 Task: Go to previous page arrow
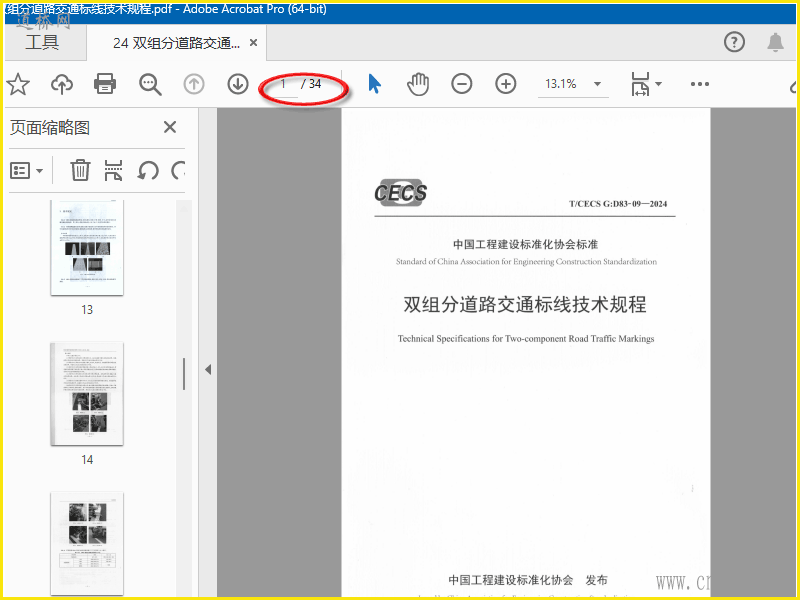coord(194,84)
